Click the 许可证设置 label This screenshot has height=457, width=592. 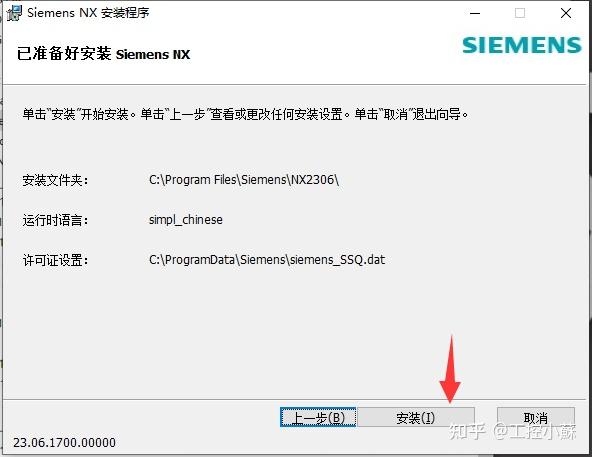coord(55,260)
